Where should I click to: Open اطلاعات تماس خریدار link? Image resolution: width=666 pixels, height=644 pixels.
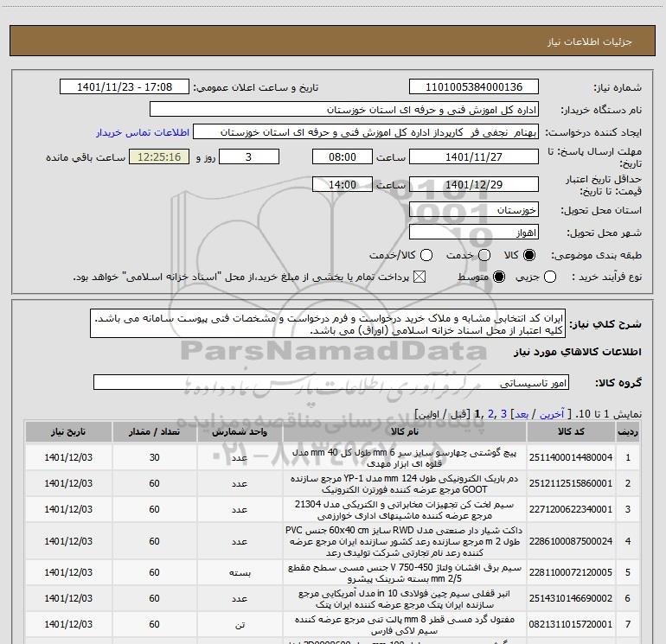143,132
